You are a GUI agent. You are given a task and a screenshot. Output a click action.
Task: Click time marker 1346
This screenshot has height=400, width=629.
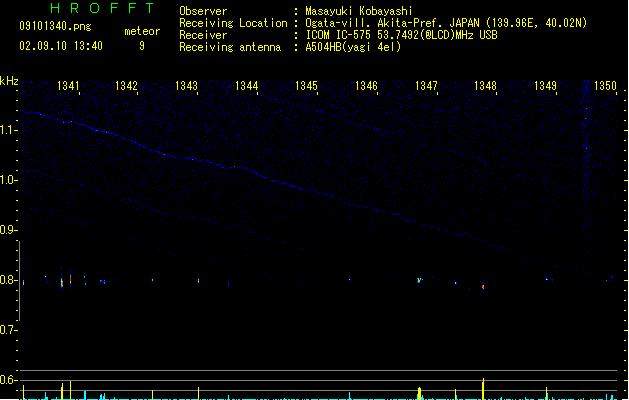366,86
